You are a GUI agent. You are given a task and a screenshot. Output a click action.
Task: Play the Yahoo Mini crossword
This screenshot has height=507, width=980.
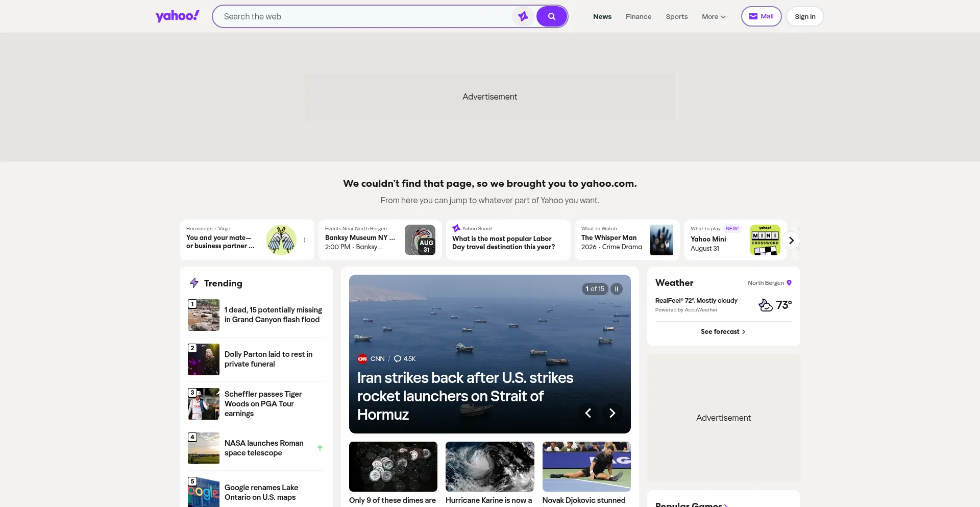(x=708, y=239)
